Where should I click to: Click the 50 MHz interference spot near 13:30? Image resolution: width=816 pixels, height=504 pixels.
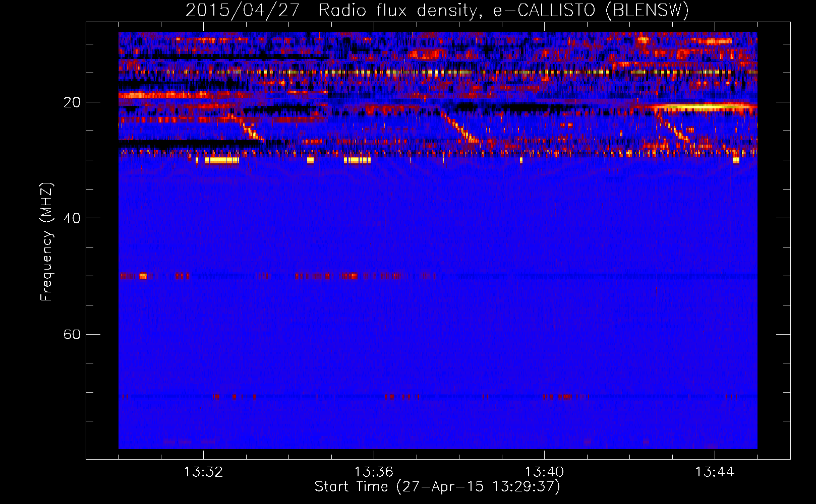143,276
